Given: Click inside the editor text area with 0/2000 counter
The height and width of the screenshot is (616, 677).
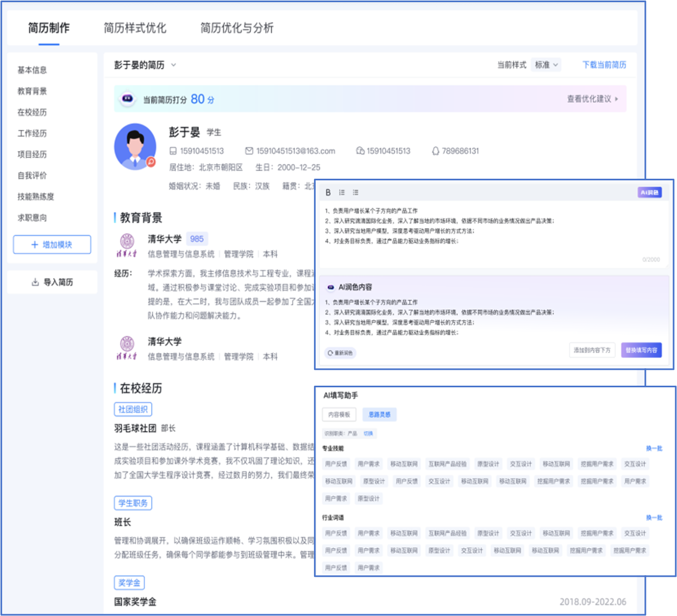Looking at the screenshot, I should [493, 235].
